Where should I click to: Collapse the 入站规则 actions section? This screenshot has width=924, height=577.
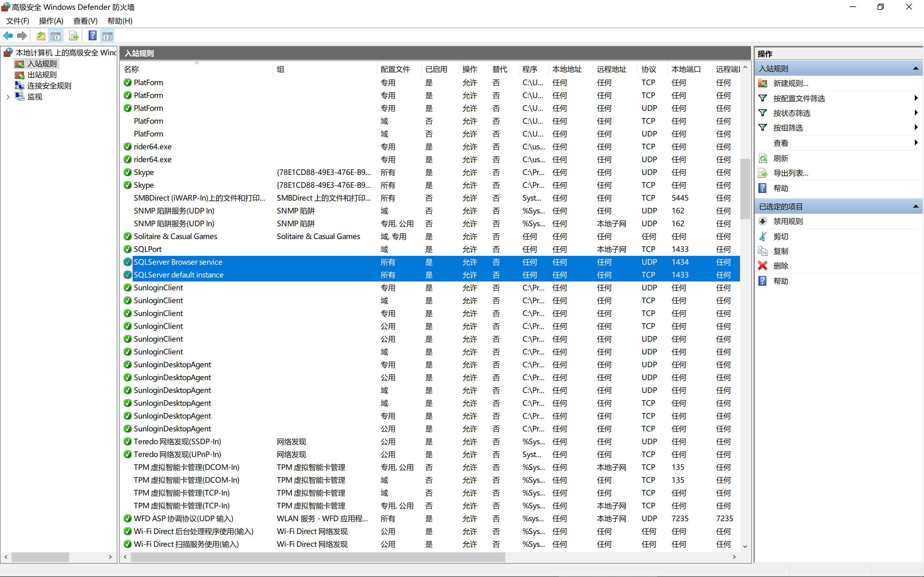tap(916, 69)
